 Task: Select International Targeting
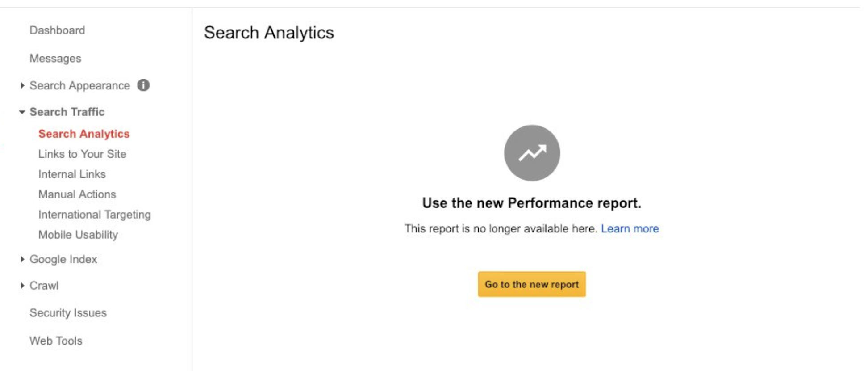pyautogui.click(x=95, y=215)
